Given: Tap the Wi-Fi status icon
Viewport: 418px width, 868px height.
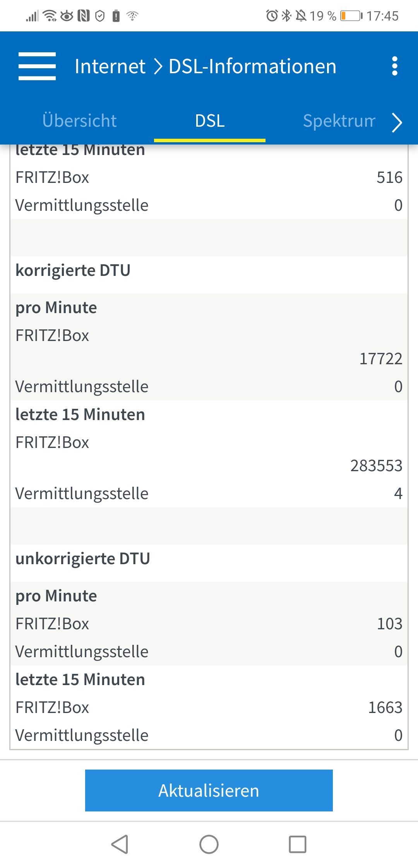Looking at the screenshot, I should (x=50, y=16).
